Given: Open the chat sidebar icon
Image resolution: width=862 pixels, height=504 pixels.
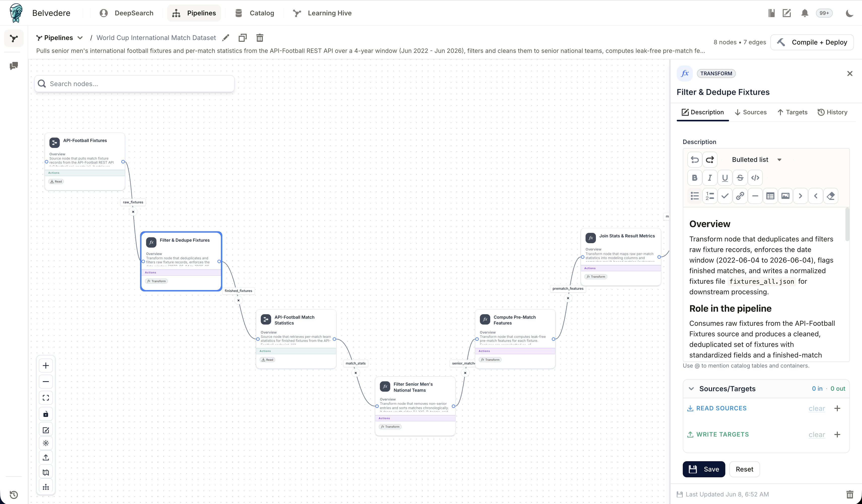Looking at the screenshot, I should [x=14, y=66].
